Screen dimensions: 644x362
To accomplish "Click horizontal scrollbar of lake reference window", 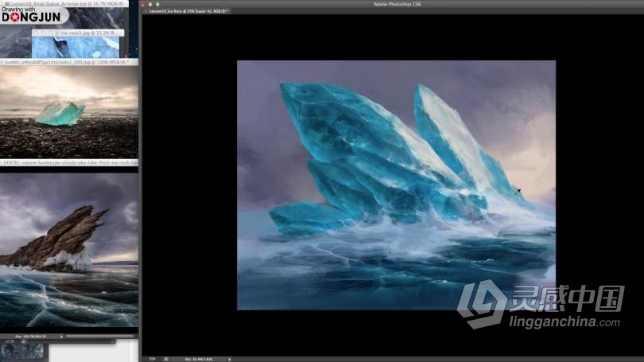I will [x=100, y=336].
